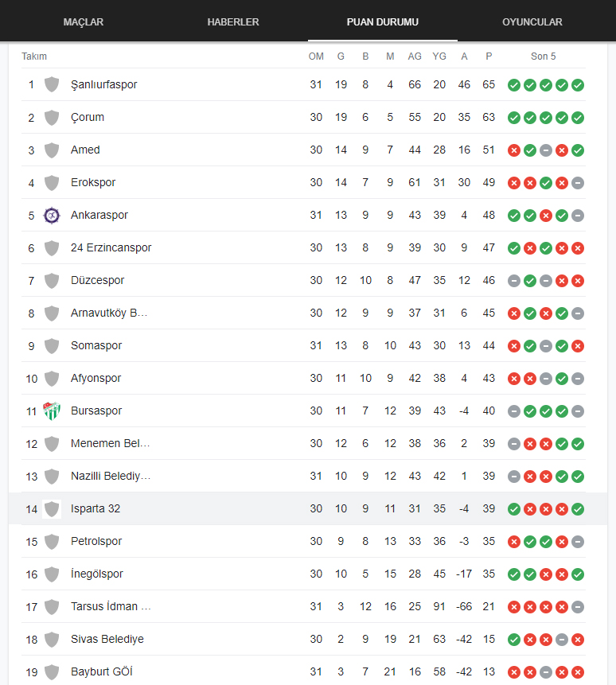Click the Son 5 column header
This screenshot has width=616, height=685.
(543, 56)
